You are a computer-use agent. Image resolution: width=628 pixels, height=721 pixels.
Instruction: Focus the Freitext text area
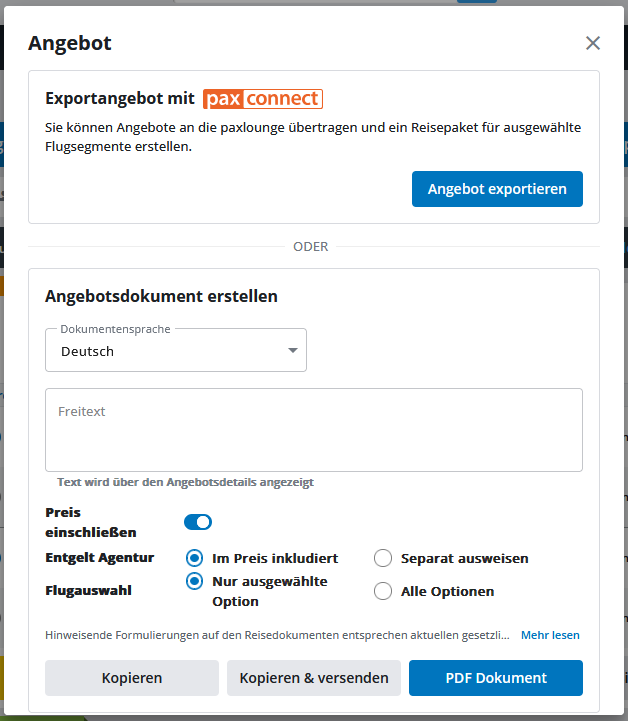[314, 430]
